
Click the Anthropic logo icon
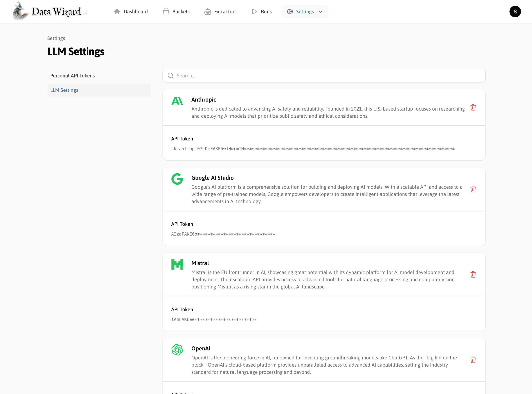click(177, 101)
